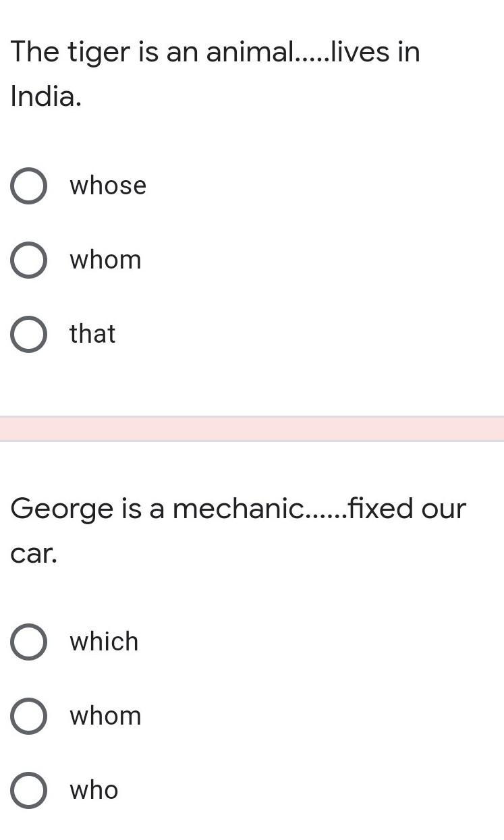
Task: Click the pink divider bar between the questions
Action: tap(252, 428)
